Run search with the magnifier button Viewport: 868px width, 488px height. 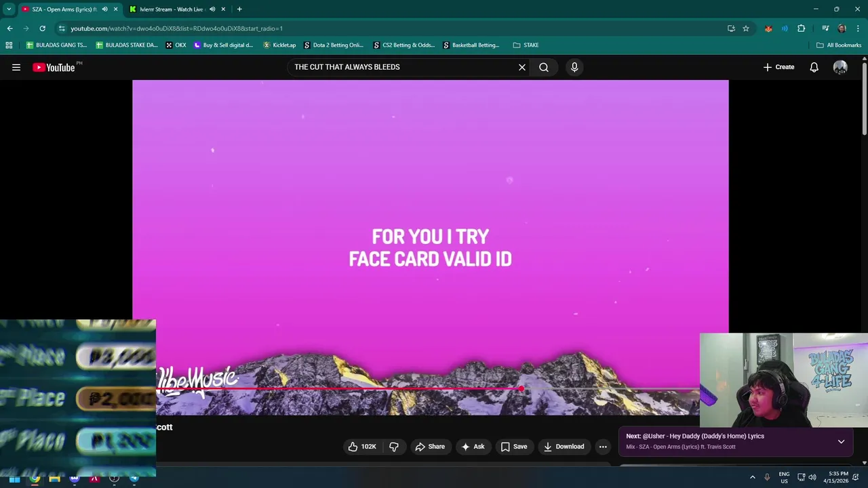(x=544, y=67)
